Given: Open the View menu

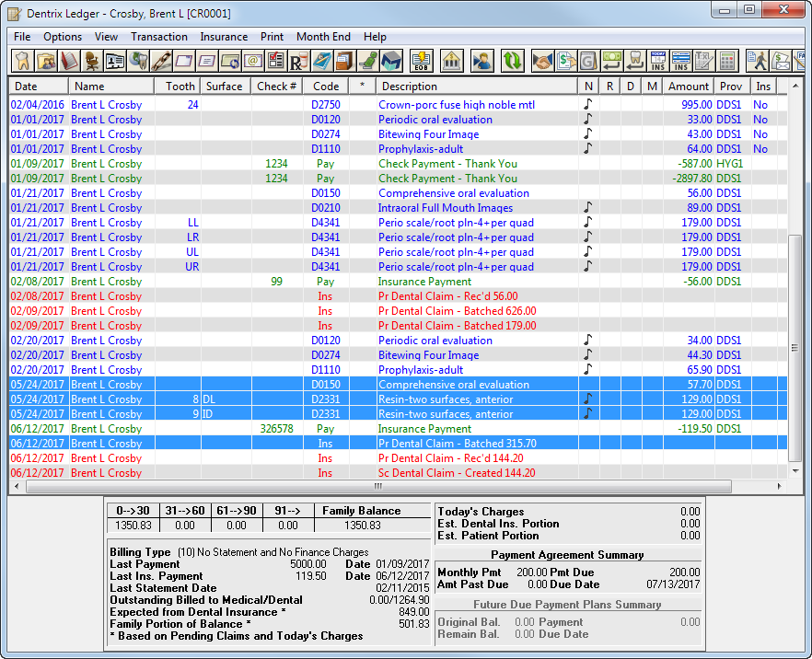Looking at the screenshot, I should coord(106,37).
